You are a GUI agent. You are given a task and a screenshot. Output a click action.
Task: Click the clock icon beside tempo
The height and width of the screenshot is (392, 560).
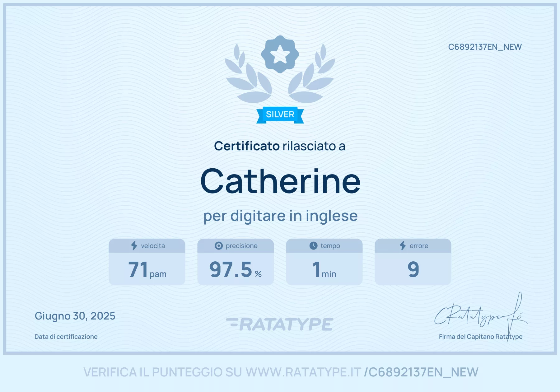314,246
